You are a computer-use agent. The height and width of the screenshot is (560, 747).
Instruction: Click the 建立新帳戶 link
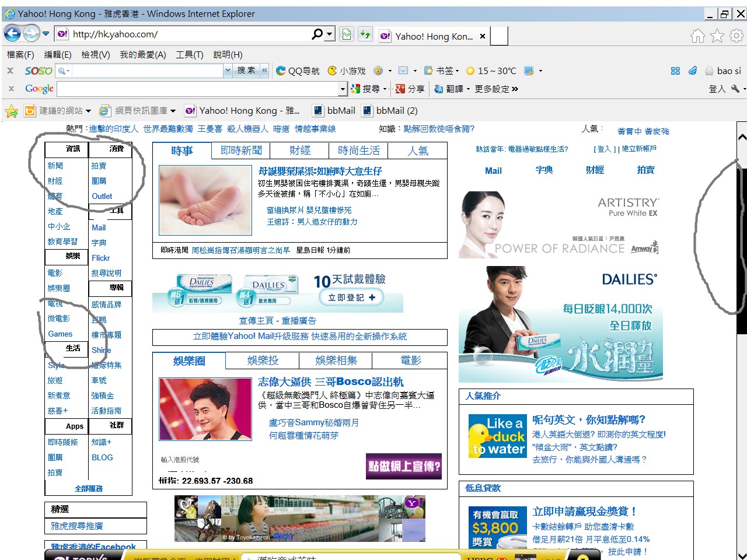[x=639, y=149]
